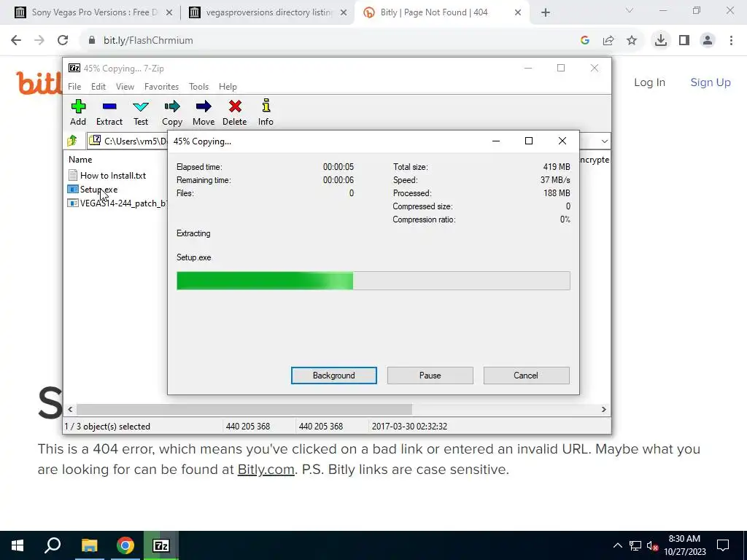Click Log In on Bitly page
Screen dimensions: 747x560
649,82
